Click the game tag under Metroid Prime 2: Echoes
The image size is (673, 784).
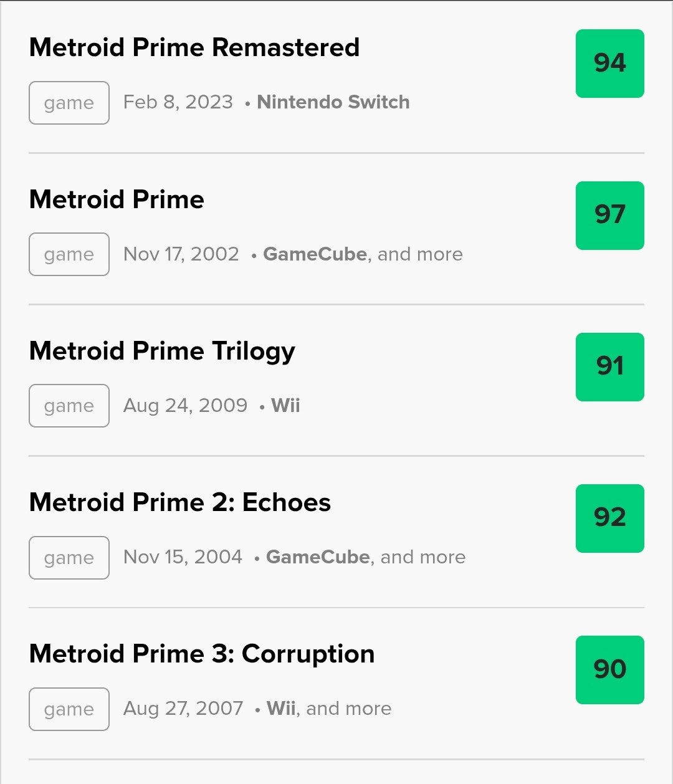69,558
